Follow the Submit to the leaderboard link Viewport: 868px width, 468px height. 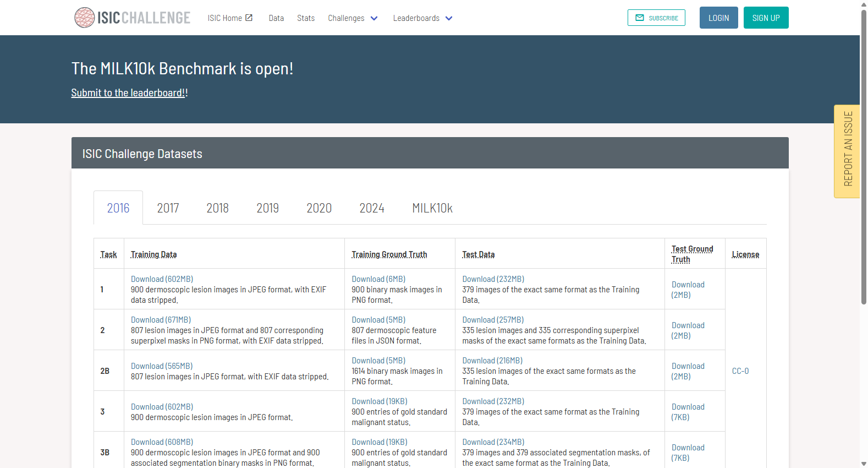[128, 93]
